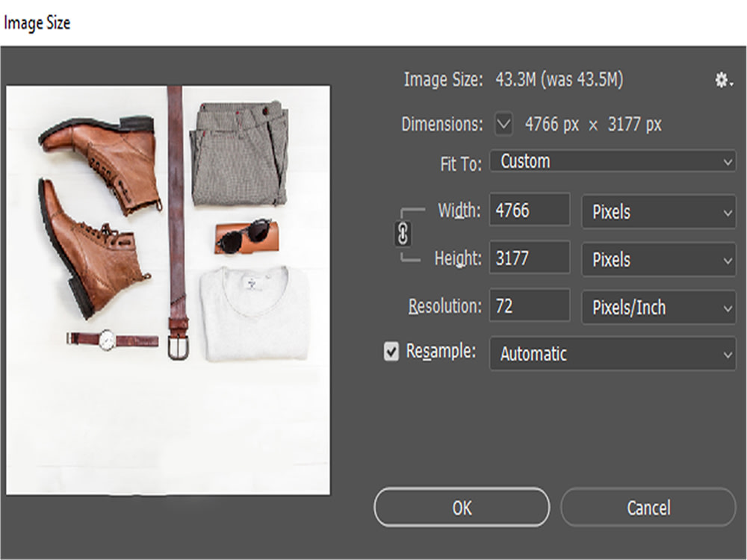Image resolution: width=747 pixels, height=560 pixels.
Task: Click the Width label
Action: coord(459,210)
